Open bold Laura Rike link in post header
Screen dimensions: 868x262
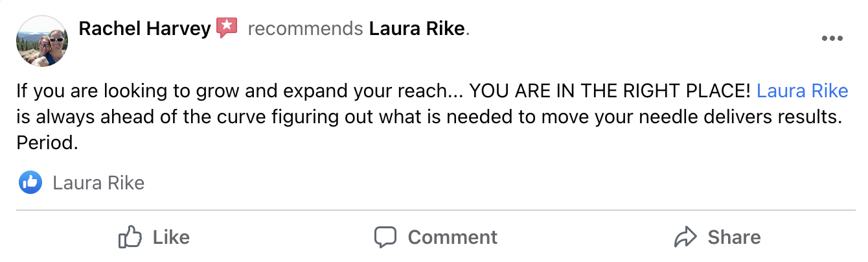click(417, 29)
